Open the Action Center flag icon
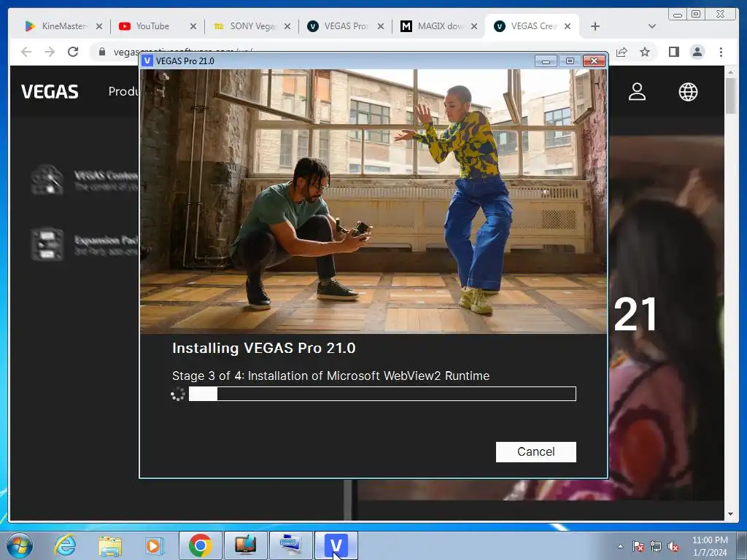747x560 pixels. (638, 547)
